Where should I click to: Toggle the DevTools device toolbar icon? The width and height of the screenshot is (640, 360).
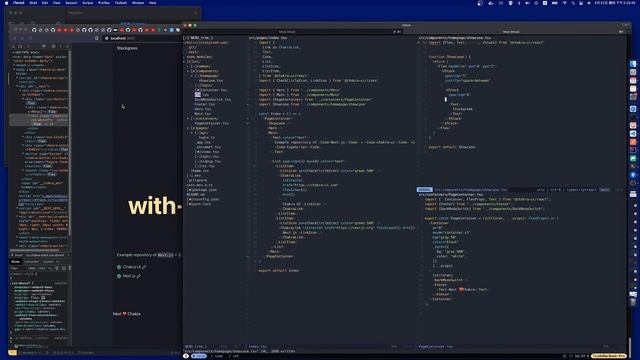click(x=20, y=47)
